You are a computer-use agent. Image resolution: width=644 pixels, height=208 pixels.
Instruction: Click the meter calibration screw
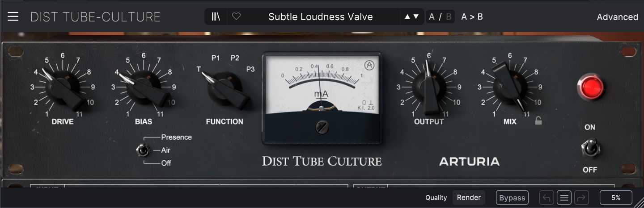[x=322, y=128]
